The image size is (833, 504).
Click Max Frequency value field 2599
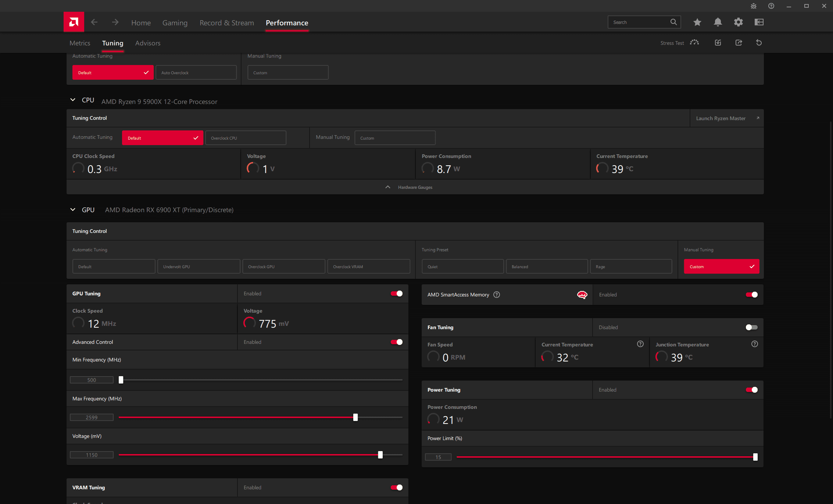pyautogui.click(x=92, y=417)
